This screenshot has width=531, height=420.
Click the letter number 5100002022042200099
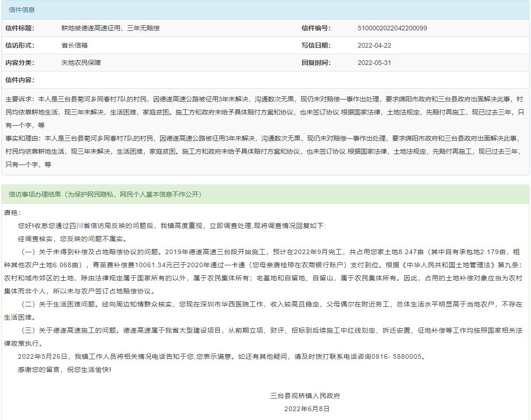coord(392,28)
